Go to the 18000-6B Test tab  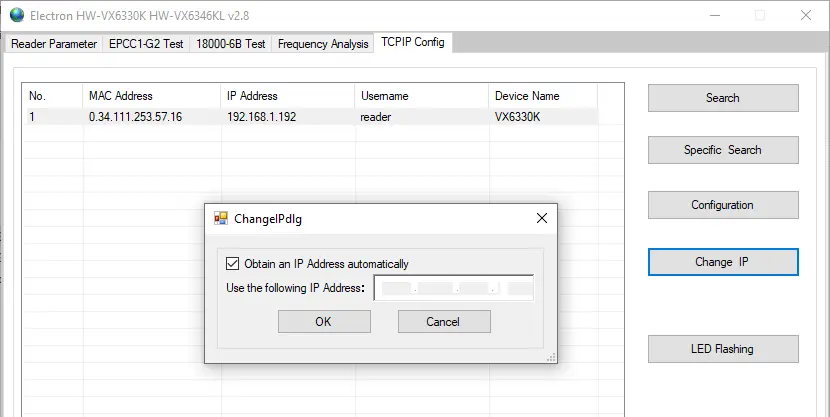tap(228, 44)
